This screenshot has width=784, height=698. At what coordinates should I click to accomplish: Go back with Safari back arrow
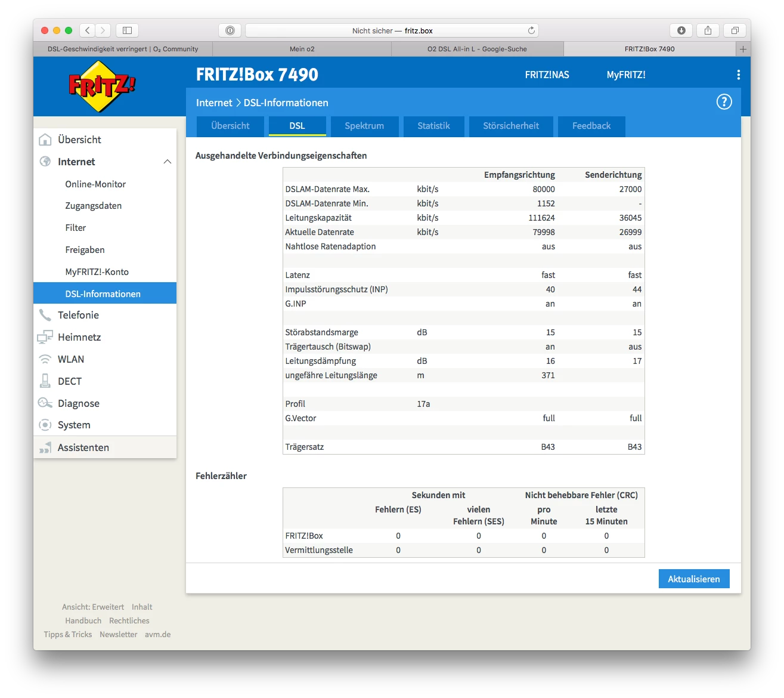click(x=88, y=30)
